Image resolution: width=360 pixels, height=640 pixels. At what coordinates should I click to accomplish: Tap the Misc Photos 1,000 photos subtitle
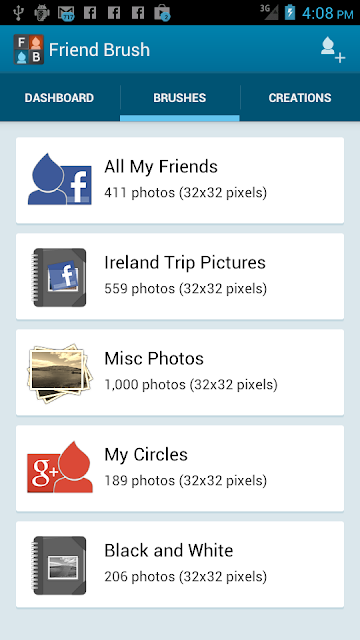coord(191,384)
